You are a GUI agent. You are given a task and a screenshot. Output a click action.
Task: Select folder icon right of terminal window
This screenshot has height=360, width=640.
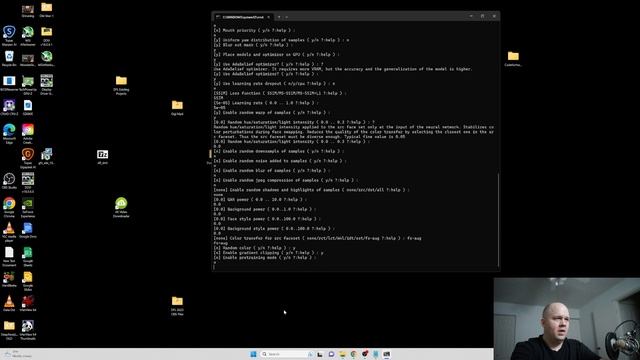pyautogui.click(x=513, y=58)
